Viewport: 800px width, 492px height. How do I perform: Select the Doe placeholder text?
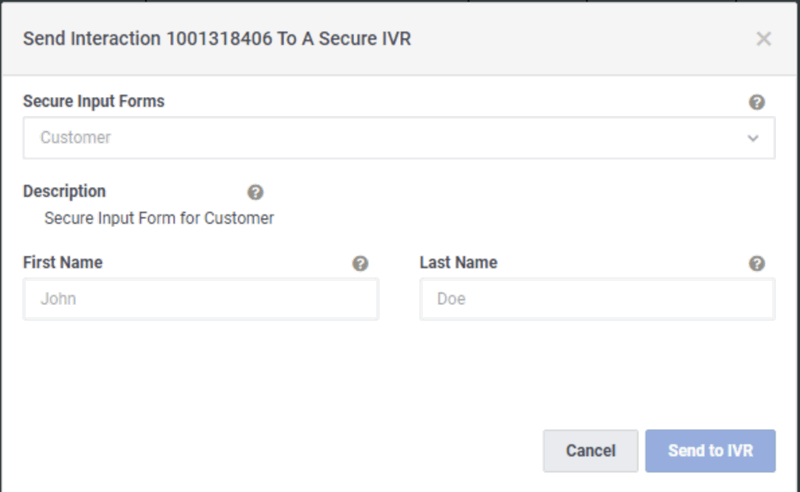coord(451,299)
